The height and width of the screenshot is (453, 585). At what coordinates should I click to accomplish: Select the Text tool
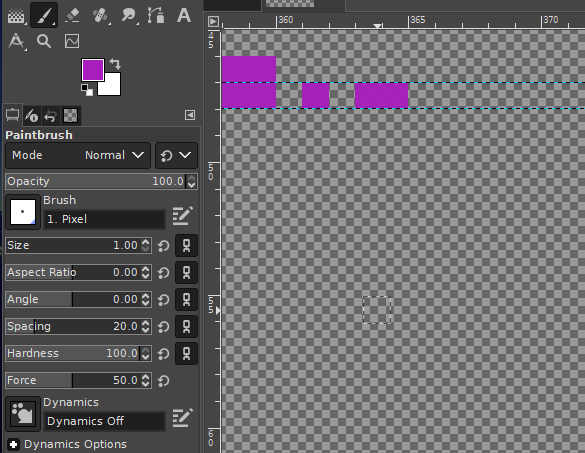click(x=184, y=15)
